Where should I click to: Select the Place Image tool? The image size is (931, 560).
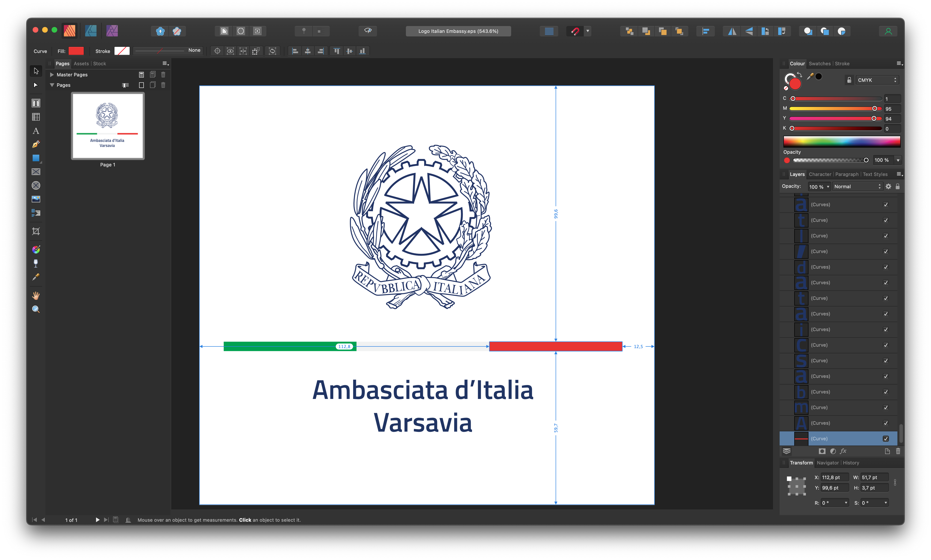coord(36,199)
